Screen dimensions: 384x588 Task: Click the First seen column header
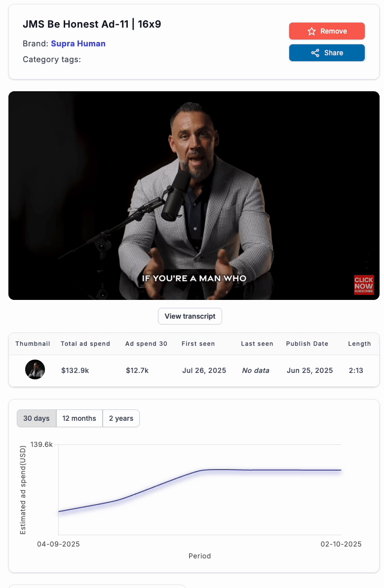pyautogui.click(x=198, y=344)
